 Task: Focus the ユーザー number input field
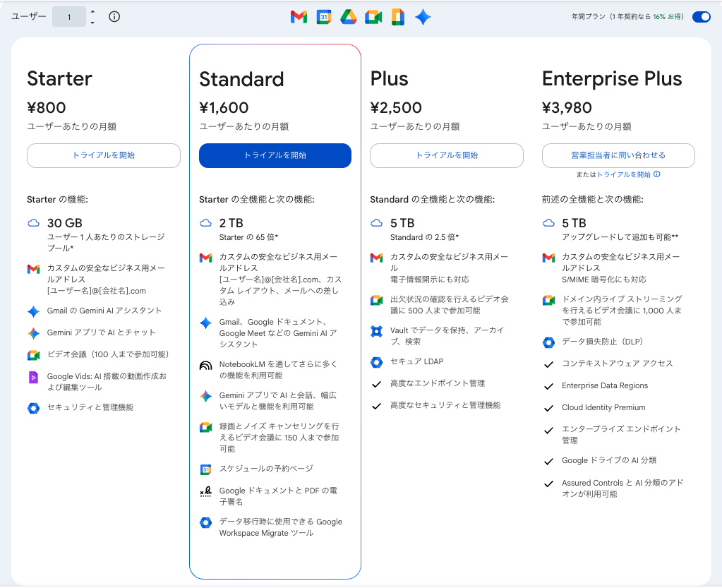point(69,17)
